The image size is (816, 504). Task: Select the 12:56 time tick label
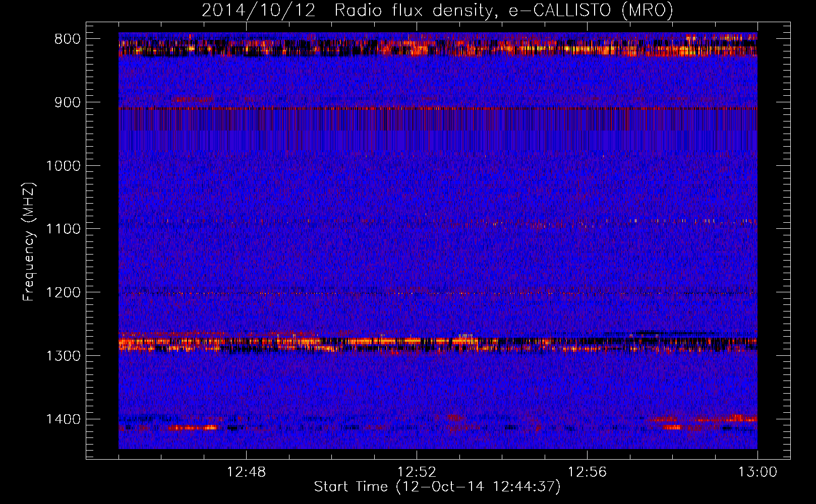coord(587,472)
